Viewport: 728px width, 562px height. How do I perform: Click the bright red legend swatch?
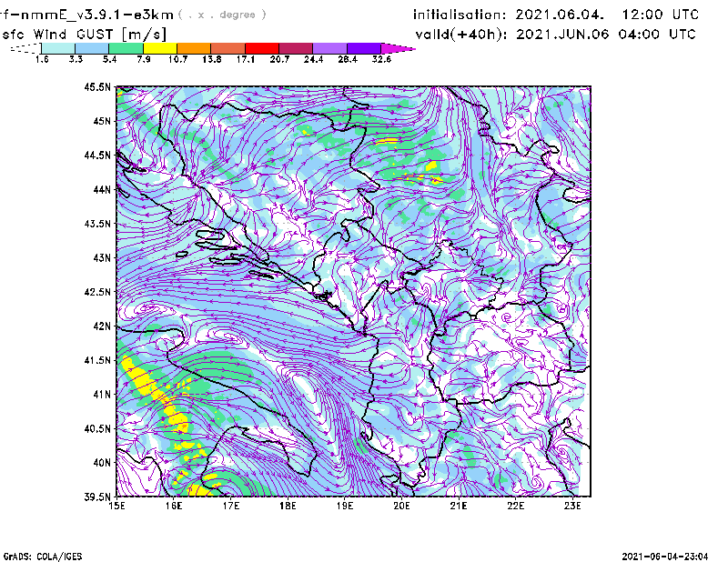tap(262, 48)
